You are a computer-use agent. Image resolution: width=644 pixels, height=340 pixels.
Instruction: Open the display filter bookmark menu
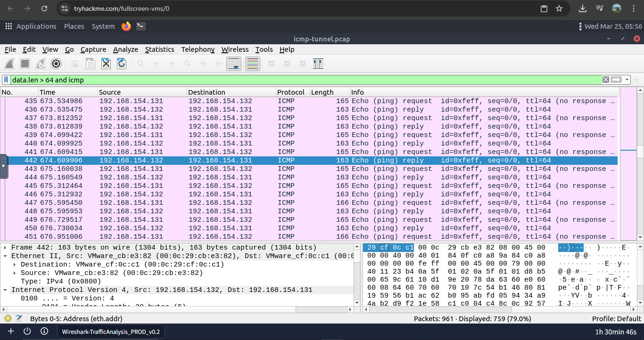coord(6,80)
